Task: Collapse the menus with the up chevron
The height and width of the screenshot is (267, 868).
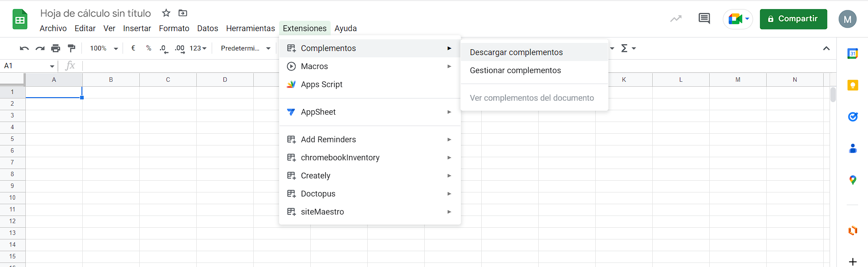Action: click(x=826, y=48)
